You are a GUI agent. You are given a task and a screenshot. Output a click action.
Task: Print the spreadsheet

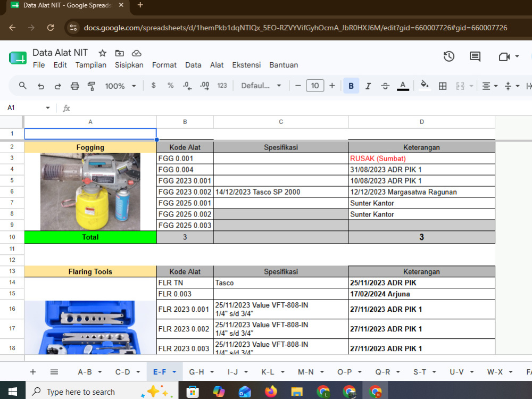tap(74, 86)
